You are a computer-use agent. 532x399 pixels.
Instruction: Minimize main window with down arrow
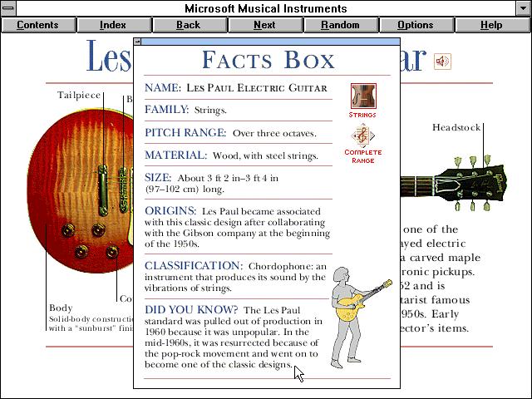click(524, 8)
